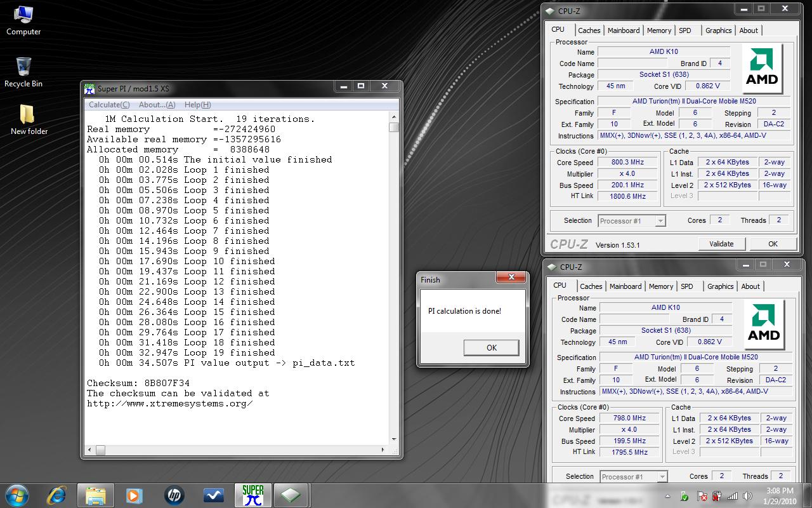Click Super PI horizontal scrollbar left arrow

(x=91, y=450)
